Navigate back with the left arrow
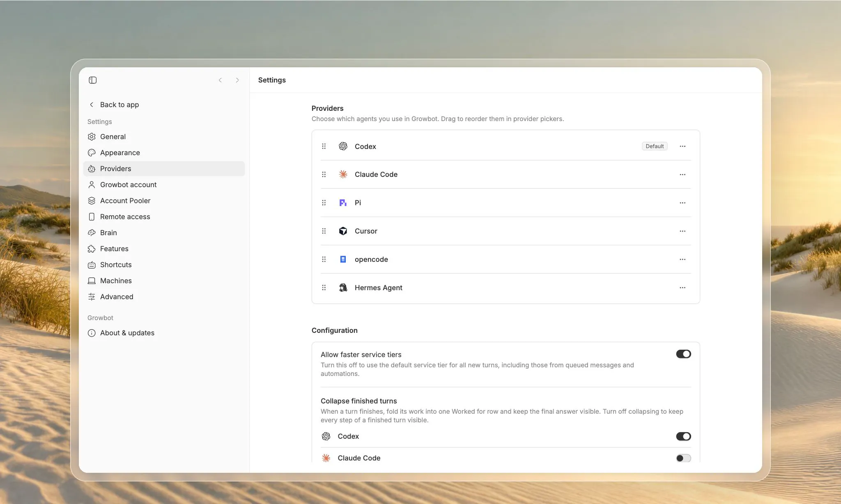This screenshot has height=504, width=841. pyautogui.click(x=220, y=80)
